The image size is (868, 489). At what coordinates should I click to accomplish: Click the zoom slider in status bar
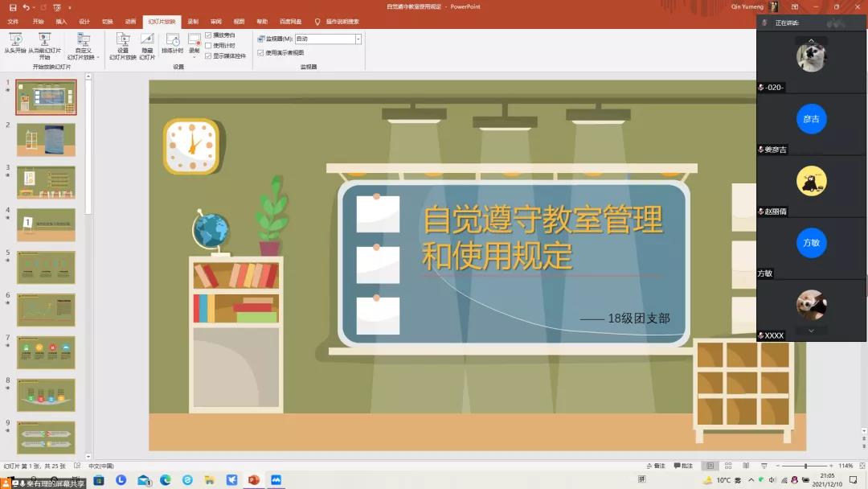(x=805, y=466)
